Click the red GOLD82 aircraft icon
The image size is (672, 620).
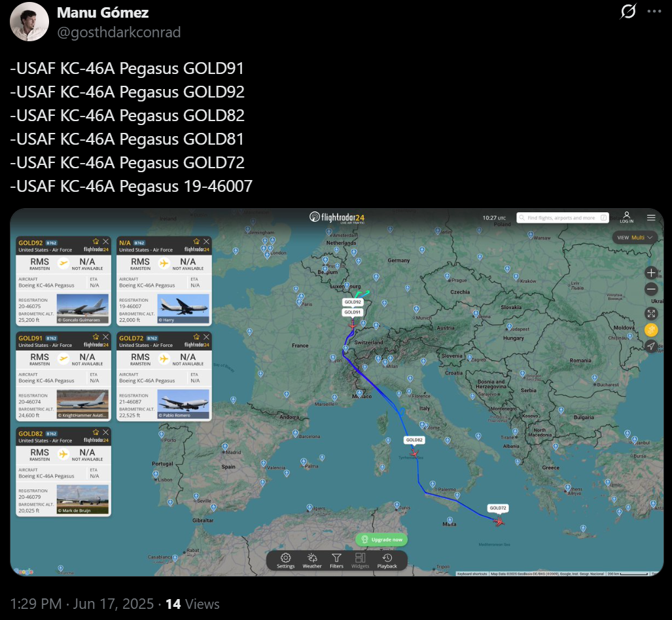(x=414, y=452)
